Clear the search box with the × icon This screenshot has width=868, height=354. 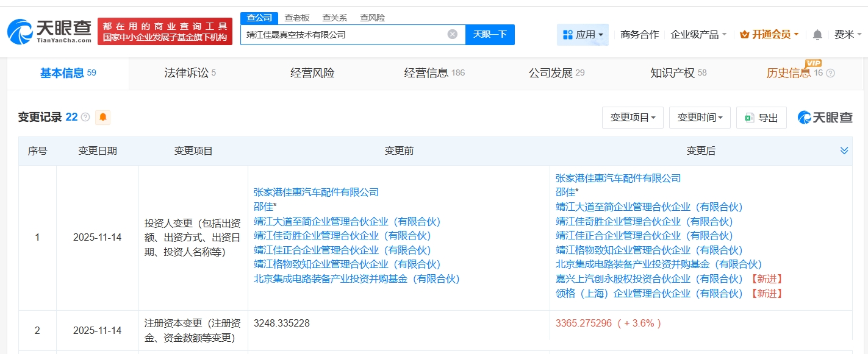[451, 34]
